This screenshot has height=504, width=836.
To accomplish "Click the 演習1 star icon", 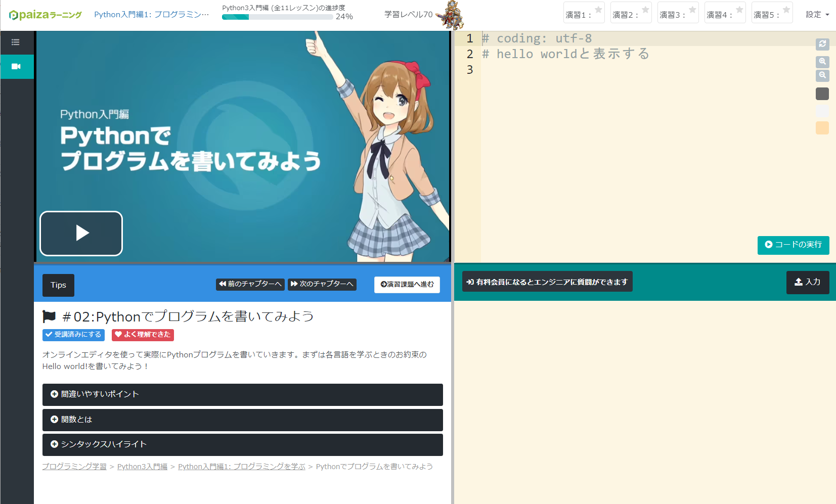I will coord(598,10).
